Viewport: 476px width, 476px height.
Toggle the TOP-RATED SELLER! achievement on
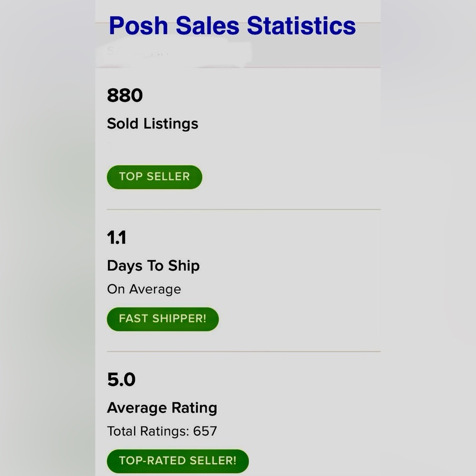(177, 461)
